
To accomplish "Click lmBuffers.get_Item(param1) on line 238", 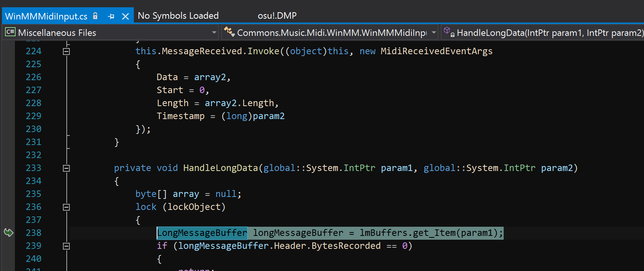I will (428, 233).
